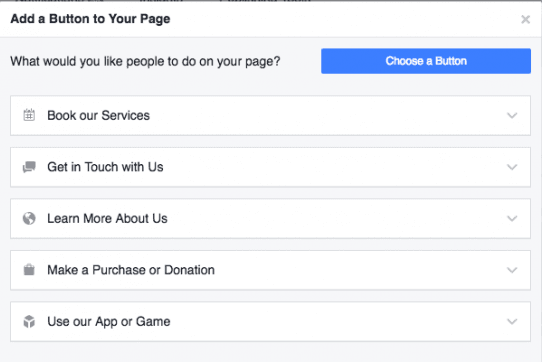Click the globe icon next to Learn More
Image resolution: width=542 pixels, height=362 pixels.
coord(29,219)
